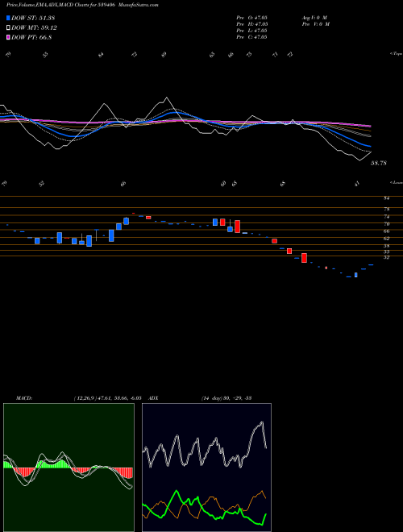Screen dimensions: 403x532
Task: Click the 'Avg V: 0 M' label
Action: tap(314, 17)
